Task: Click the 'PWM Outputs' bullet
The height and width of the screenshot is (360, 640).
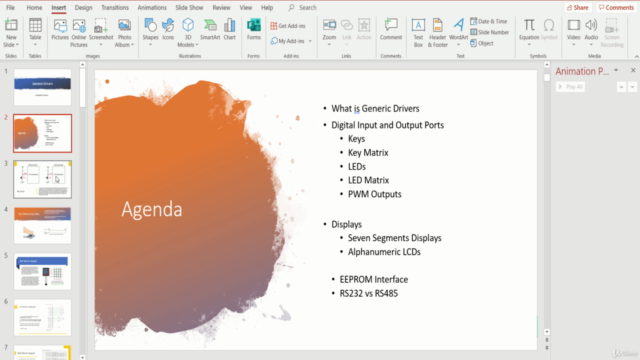Action: click(374, 194)
